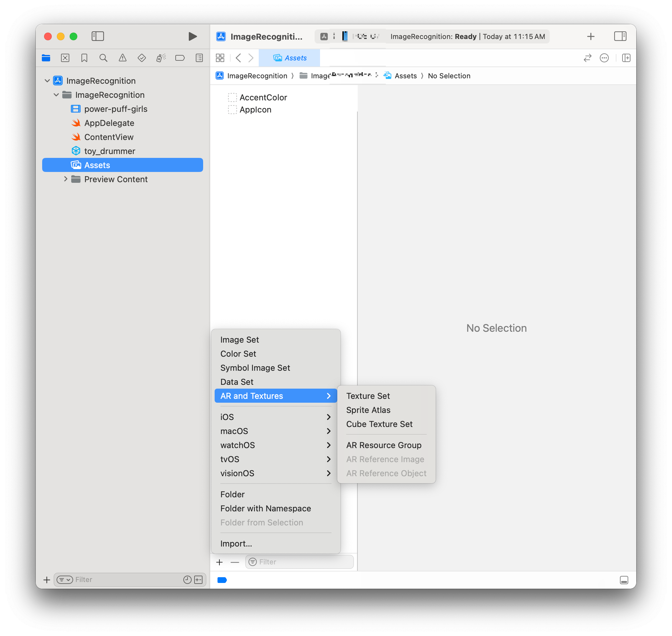This screenshot has width=672, height=636.
Task: Open the find navigator magnifier icon
Action: (103, 58)
